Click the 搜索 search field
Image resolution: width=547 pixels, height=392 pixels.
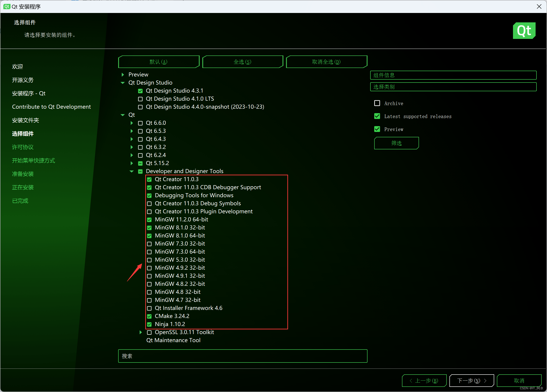click(x=243, y=356)
